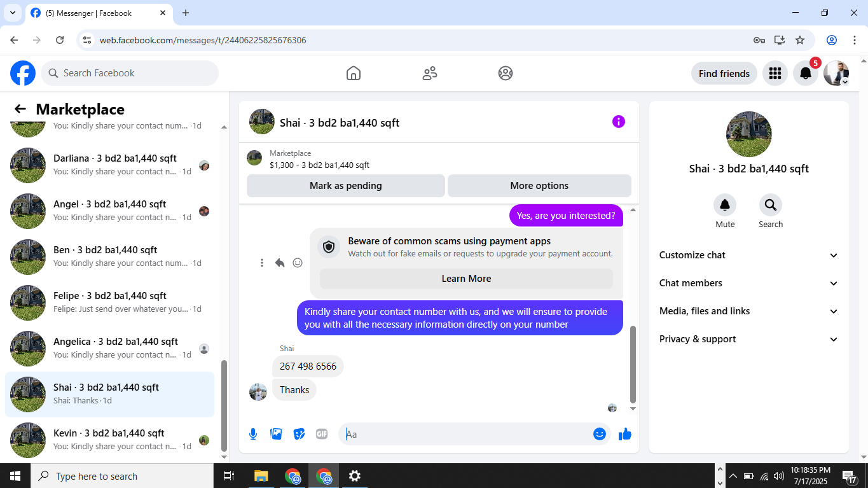Open Felipe conversation in Marketplace list
Image resolution: width=868 pixels, height=488 pixels.
click(109, 303)
